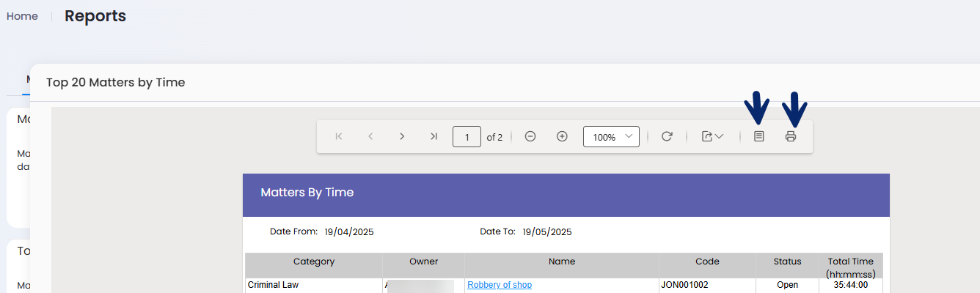Click the Date To value 19/05/2025
Image resolution: width=980 pixels, height=293 pixels.
click(547, 232)
